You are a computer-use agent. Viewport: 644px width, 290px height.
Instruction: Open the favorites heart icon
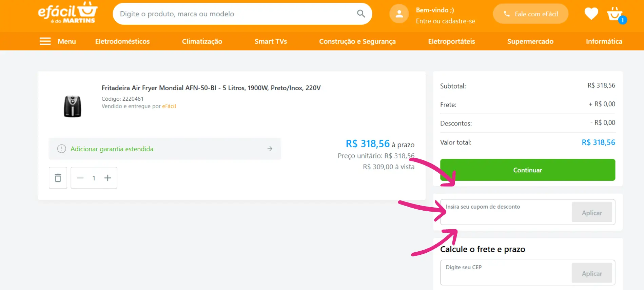tap(591, 14)
